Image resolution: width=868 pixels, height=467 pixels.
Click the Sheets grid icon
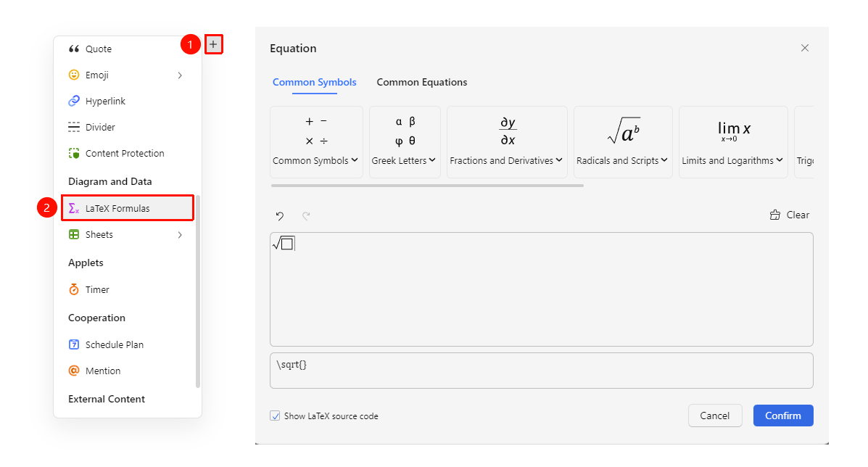74,235
